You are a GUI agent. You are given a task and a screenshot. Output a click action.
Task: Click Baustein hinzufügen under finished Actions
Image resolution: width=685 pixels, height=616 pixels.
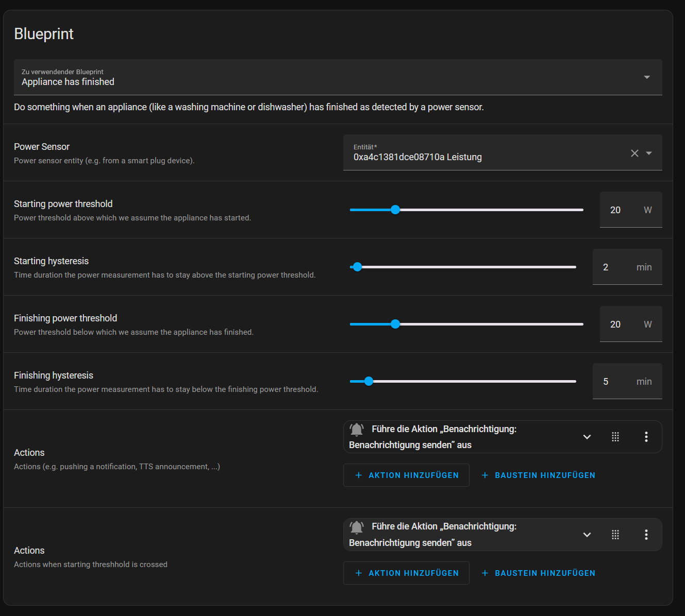(538, 475)
